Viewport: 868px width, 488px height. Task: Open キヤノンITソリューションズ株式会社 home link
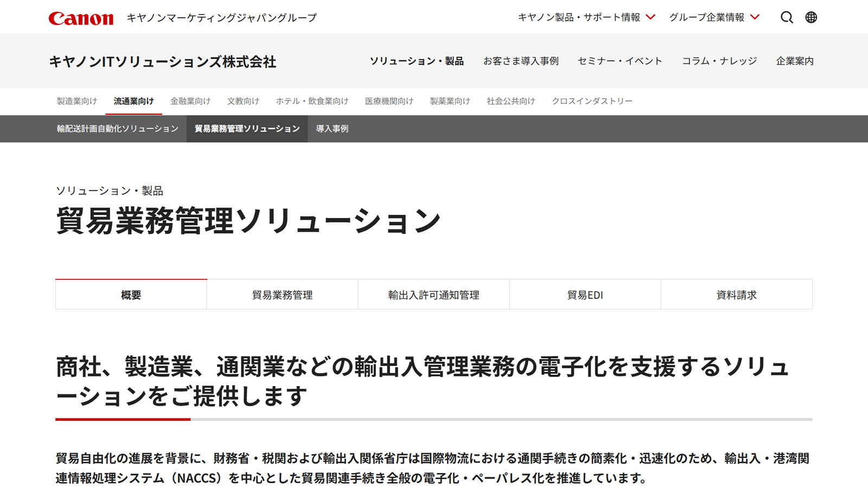163,62
